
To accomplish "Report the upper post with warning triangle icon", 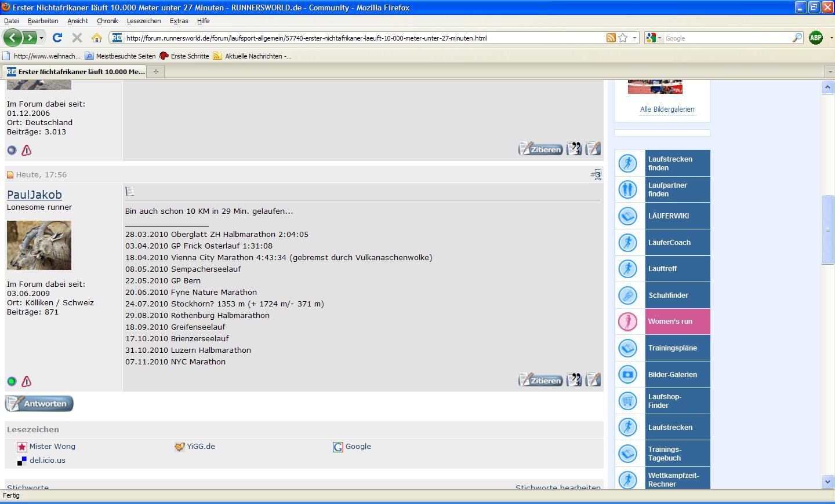I will pyautogui.click(x=26, y=150).
